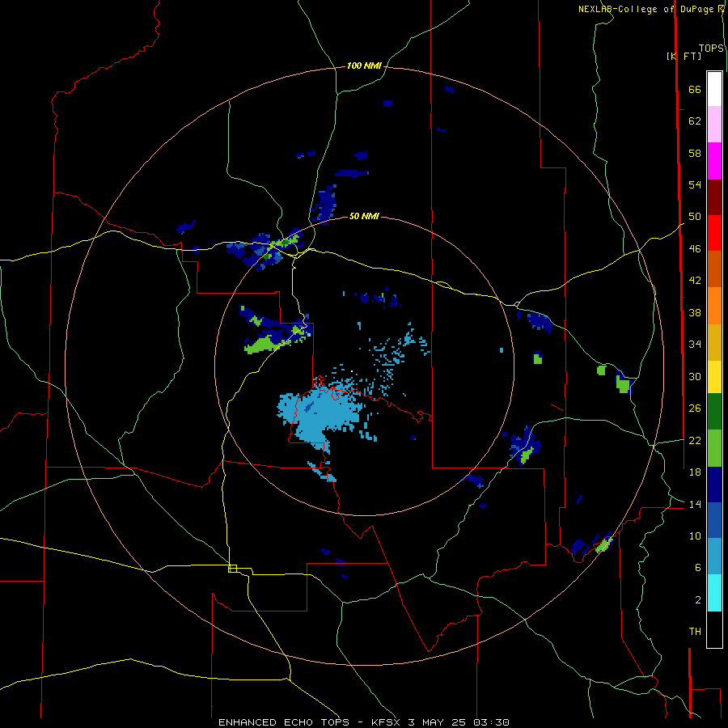Click the 14 legend value
This screenshot has height=728, width=728.
(695, 504)
